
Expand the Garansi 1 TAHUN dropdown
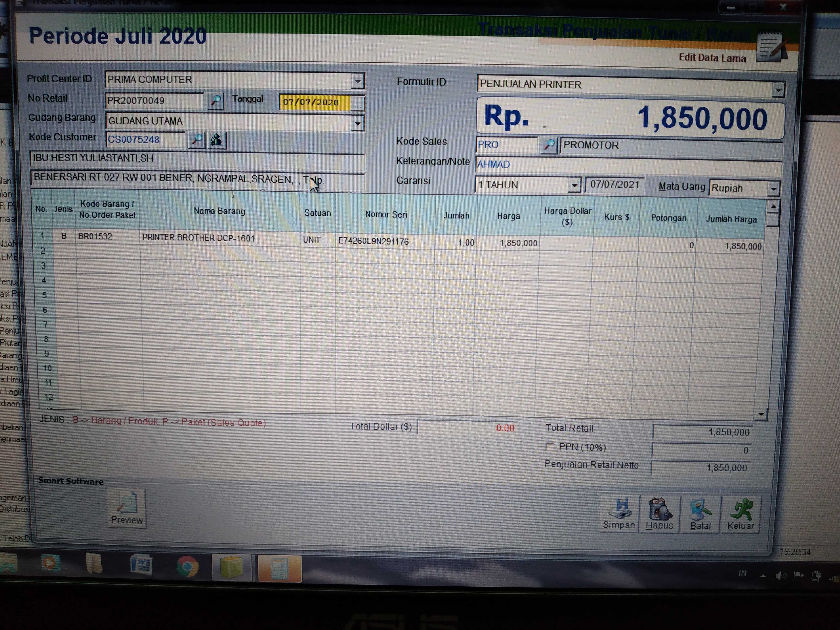(574, 186)
